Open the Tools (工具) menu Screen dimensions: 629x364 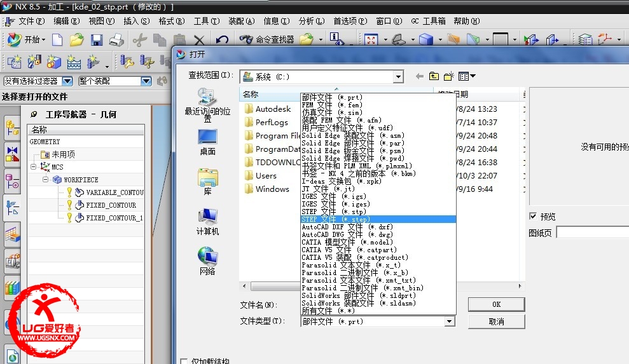click(207, 21)
